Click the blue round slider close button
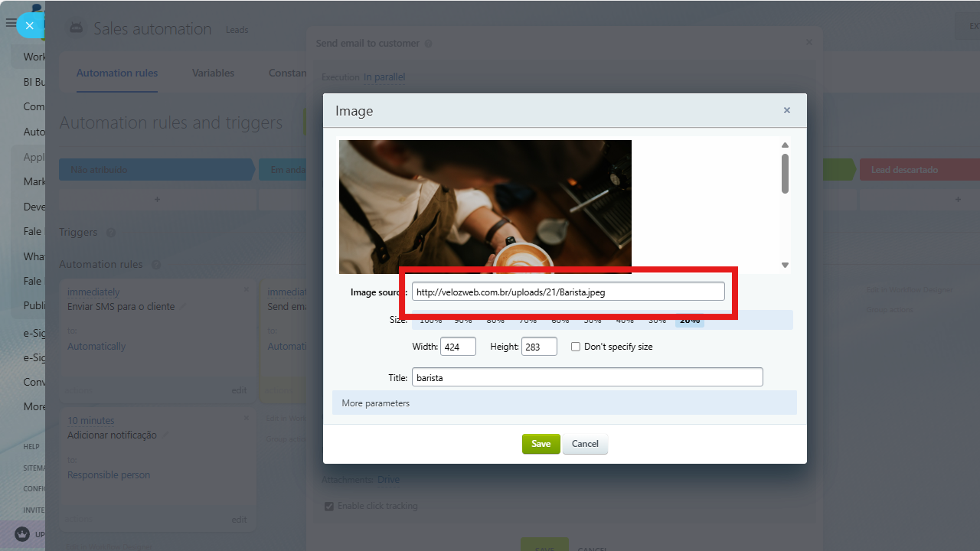Image resolution: width=980 pixels, height=551 pixels. pyautogui.click(x=29, y=25)
